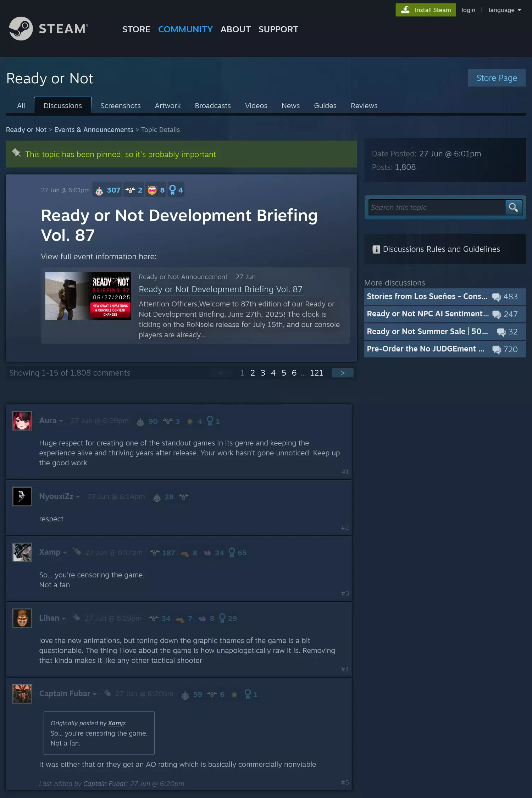Click the info icon beside Discussions Rules and Guidelines
Image resolution: width=532 pixels, height=798 pixels.
[376, 249]
